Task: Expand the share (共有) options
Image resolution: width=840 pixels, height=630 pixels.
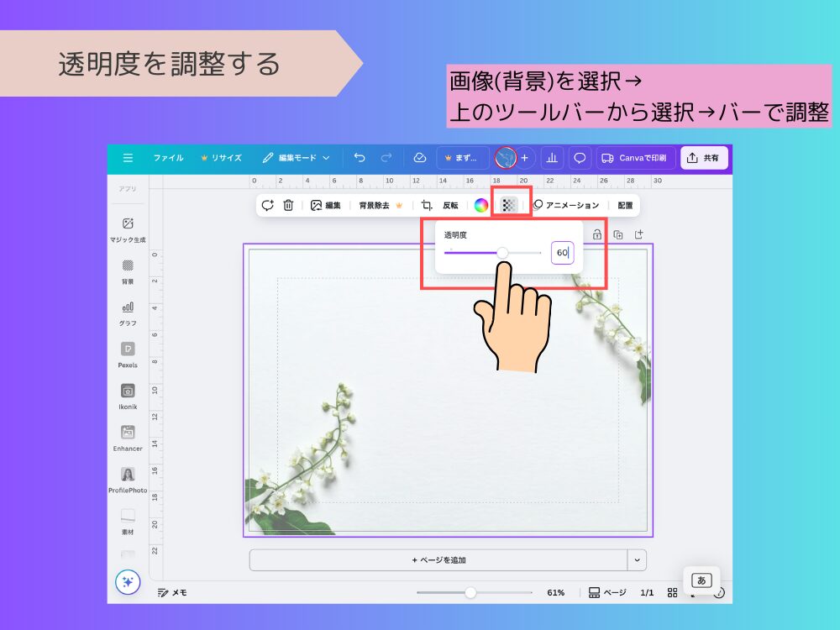Action: (x=704, y=158)
